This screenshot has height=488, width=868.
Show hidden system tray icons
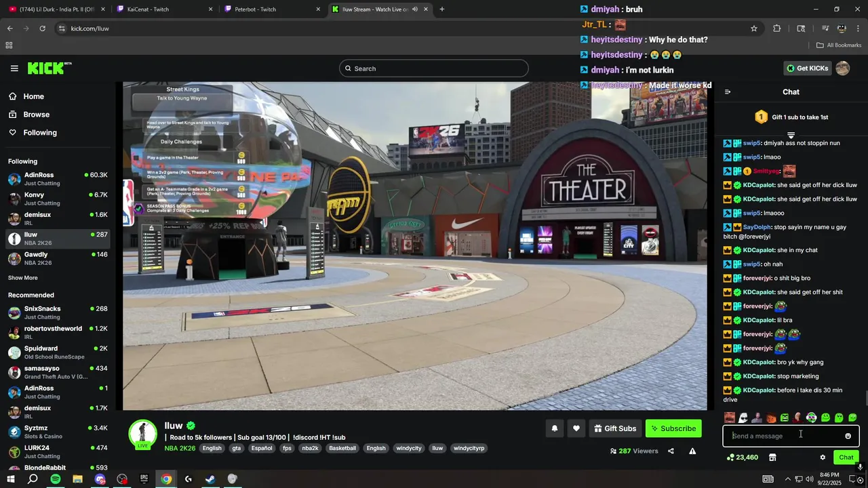(x=788, y=479)
